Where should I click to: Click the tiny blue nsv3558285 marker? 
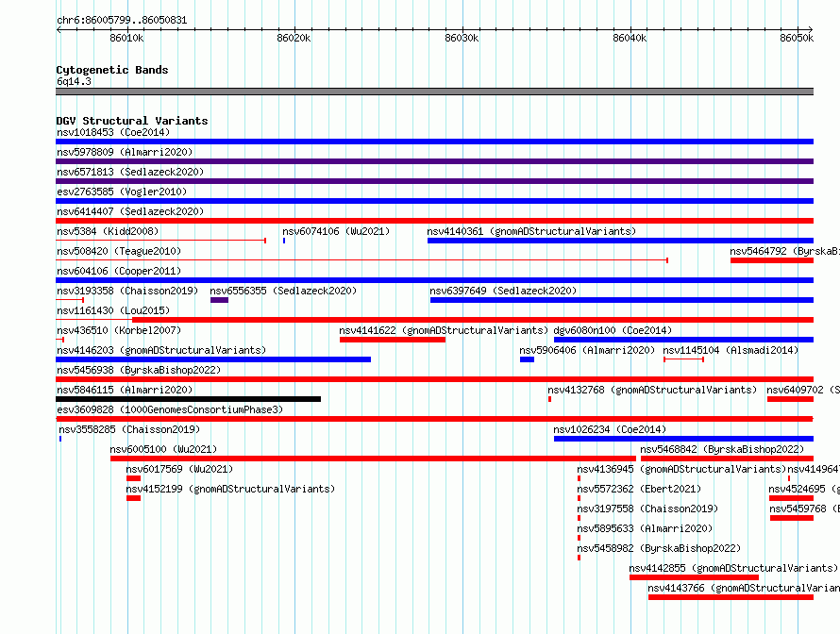[60, 439]
